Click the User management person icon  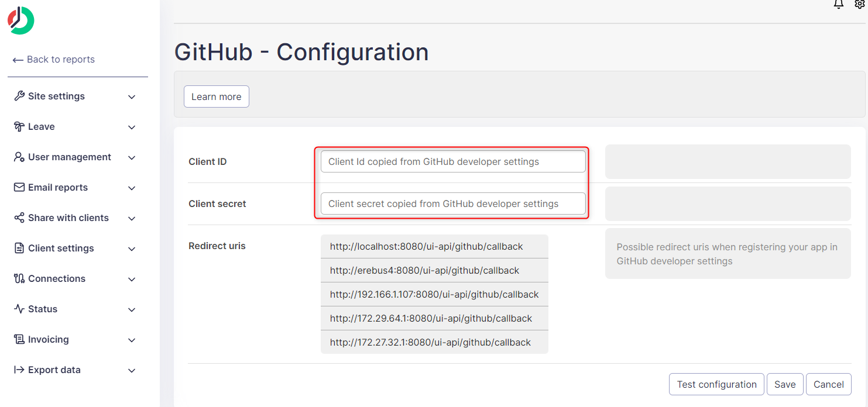pyautogui.click(x=19, y=157)
